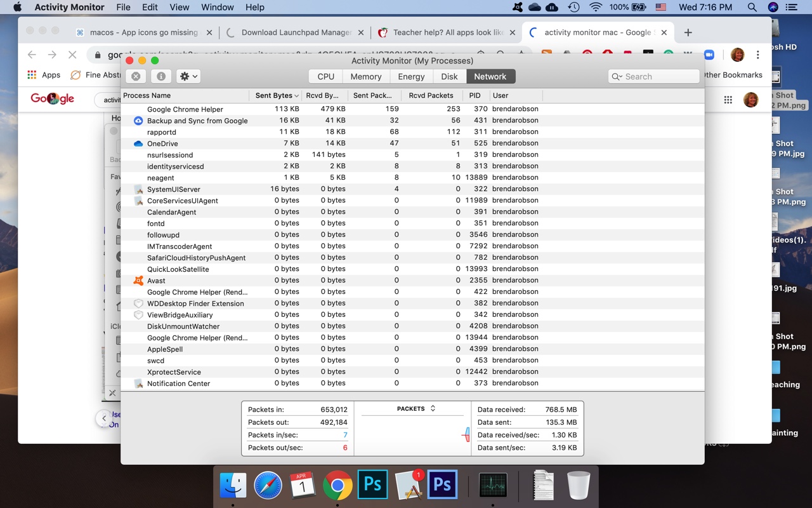Switch the graph type using PACKETS selector
812x508 pixels.
(x=416, y=408)
